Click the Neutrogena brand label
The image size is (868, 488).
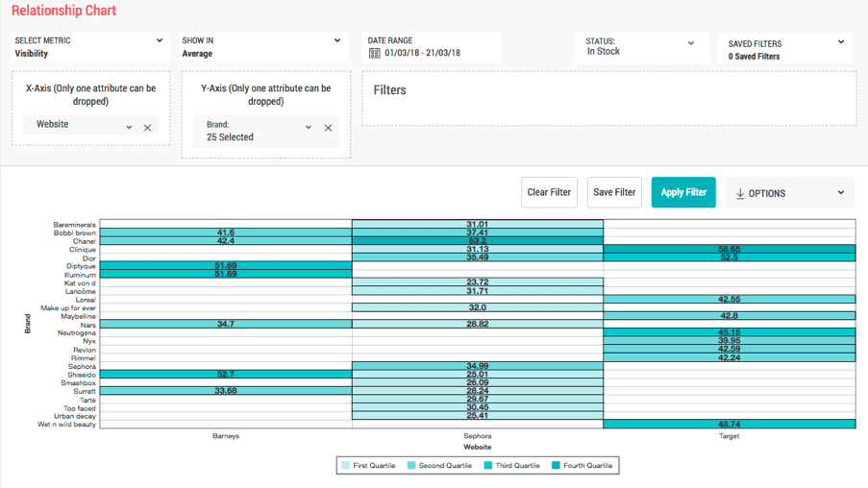(x=76, y=333)
